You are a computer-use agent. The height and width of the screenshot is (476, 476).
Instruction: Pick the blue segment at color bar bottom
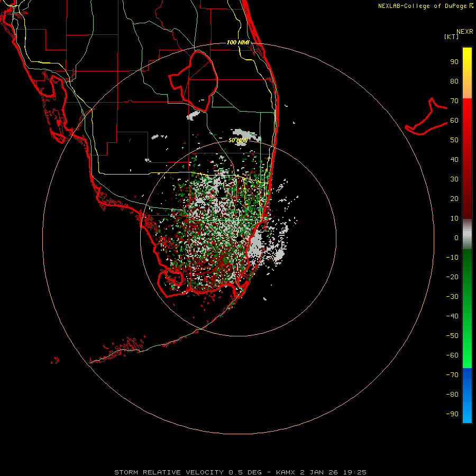(467, 396)
